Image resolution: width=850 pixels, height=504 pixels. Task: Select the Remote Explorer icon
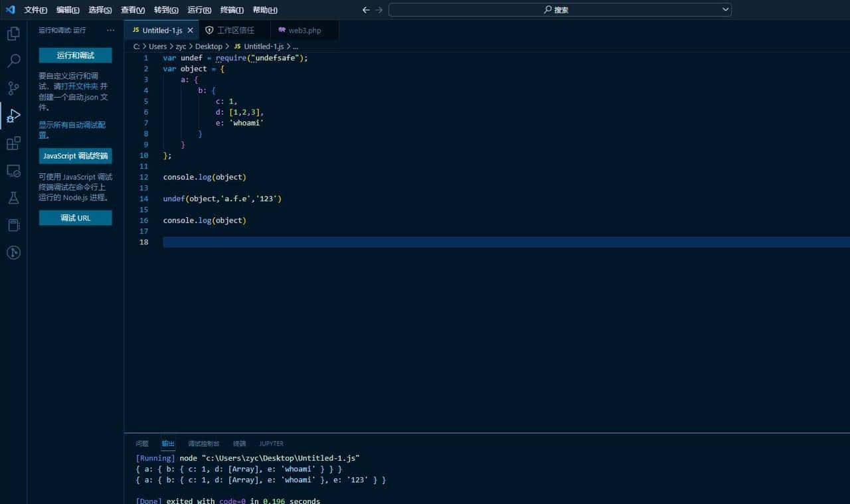[x=13, y=171]
